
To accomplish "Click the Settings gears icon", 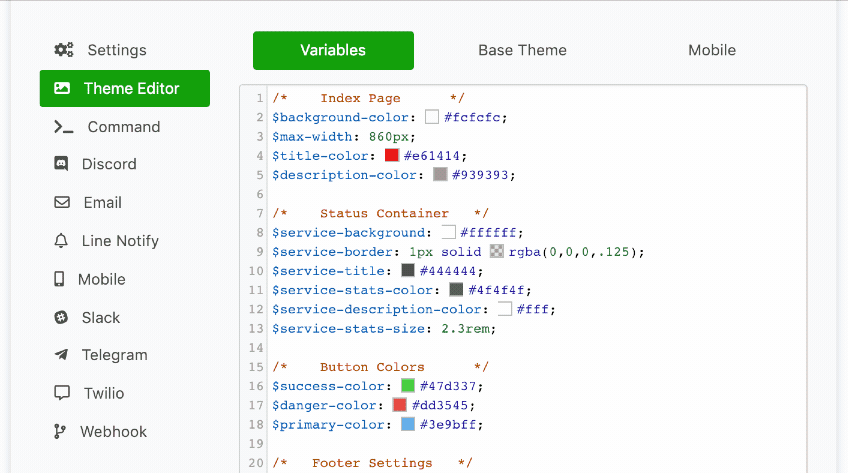I will [x=64, y=50].
